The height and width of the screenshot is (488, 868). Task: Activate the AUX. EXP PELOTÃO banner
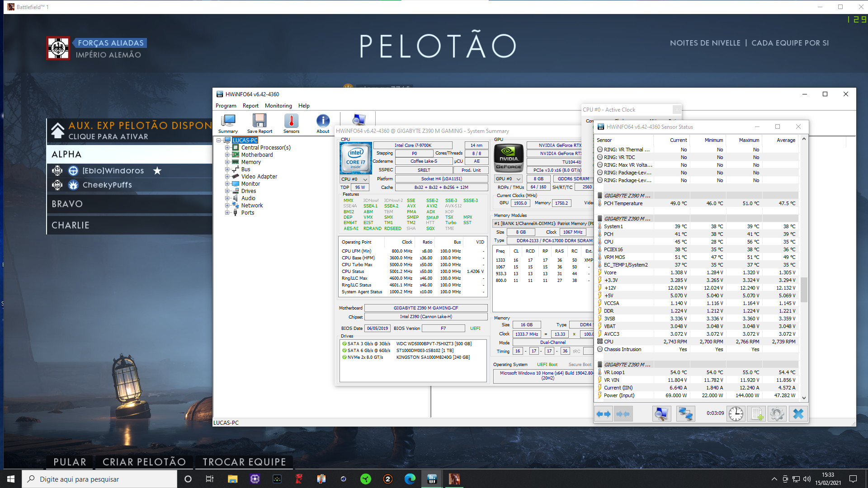[x=129, y=131]
